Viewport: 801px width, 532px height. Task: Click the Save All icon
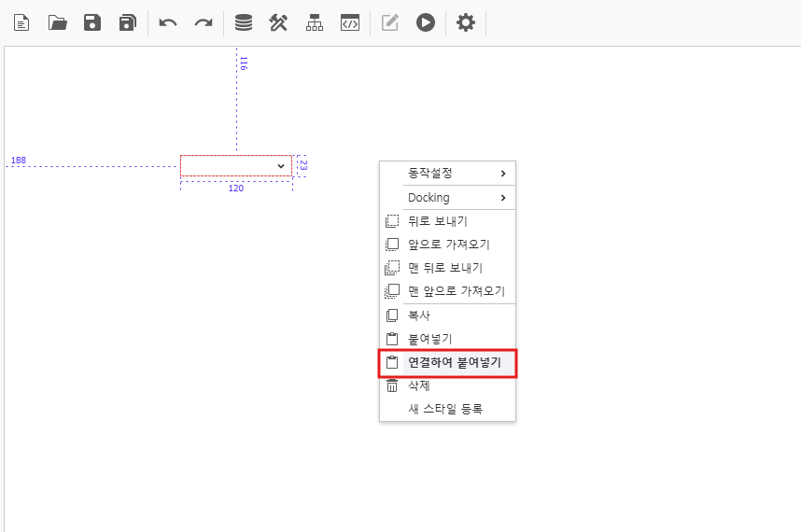click(x=128, y=23)
